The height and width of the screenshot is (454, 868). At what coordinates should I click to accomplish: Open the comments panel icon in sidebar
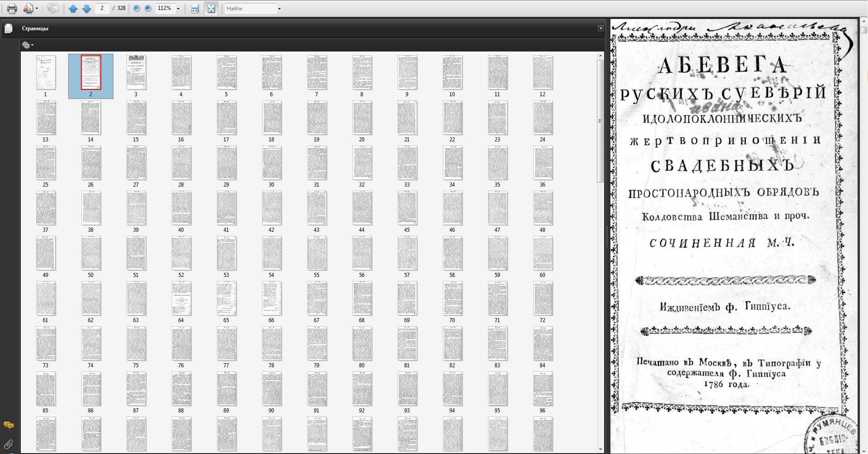pyautogui.click(x=9, y=425)
